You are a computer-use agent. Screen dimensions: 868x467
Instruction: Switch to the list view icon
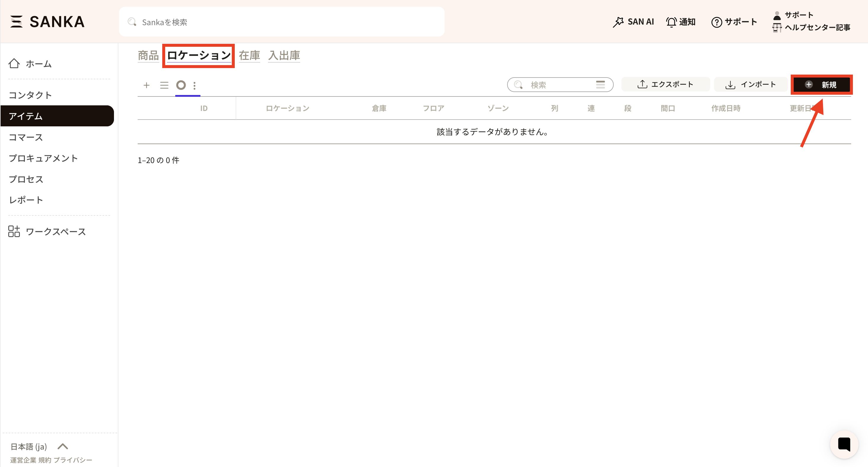(x=164, y=85)
